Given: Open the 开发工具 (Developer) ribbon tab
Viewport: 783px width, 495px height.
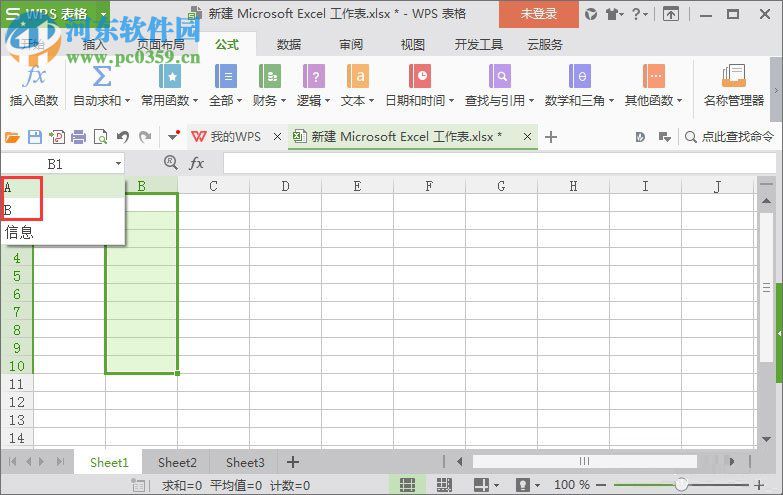Looking at the screenshot, I should tap(478, 44).
